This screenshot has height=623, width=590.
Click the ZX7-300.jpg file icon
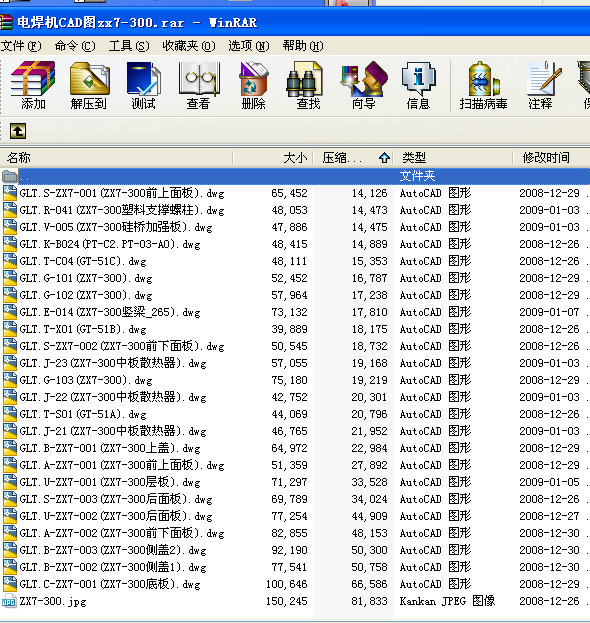(9, 601)
